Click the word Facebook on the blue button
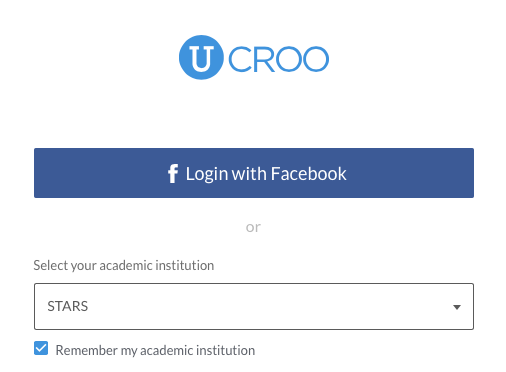506x372 pixels. pos(308,174)
